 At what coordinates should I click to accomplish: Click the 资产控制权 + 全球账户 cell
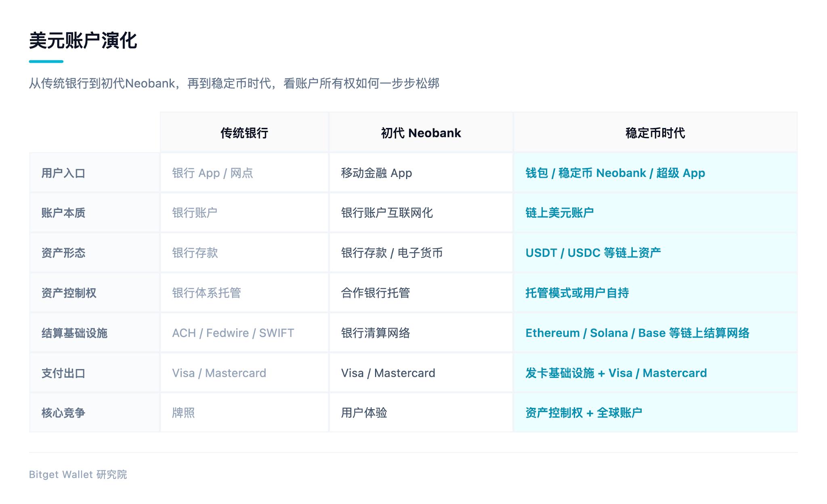(655, 413)
